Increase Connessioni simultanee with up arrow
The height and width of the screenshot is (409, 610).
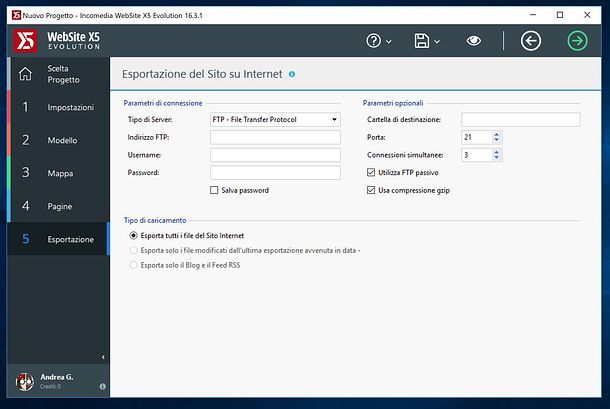pos(496,152)
